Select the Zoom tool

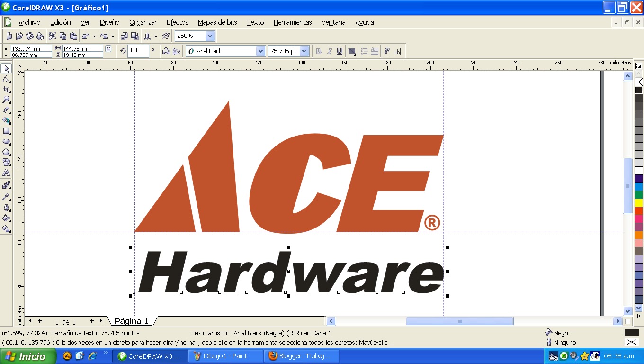6,100
